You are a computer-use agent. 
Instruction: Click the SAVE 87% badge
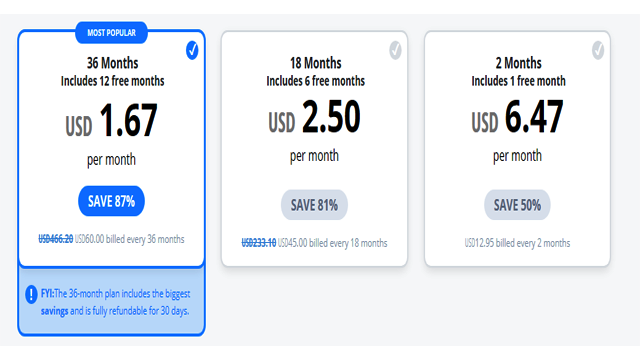pos(111,201)
